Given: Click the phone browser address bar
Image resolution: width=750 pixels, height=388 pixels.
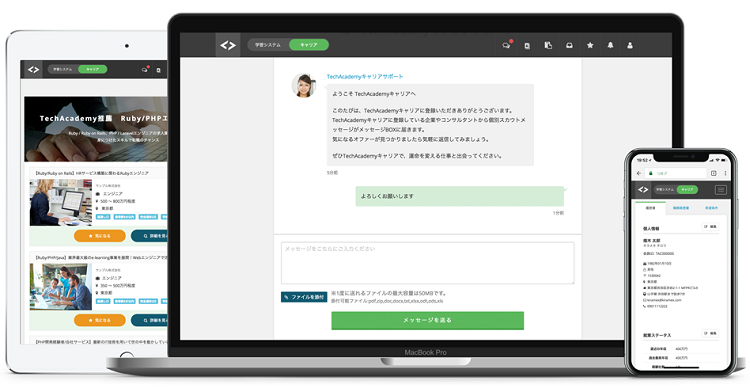Looking at the screenshot, I should click(676, 173).
